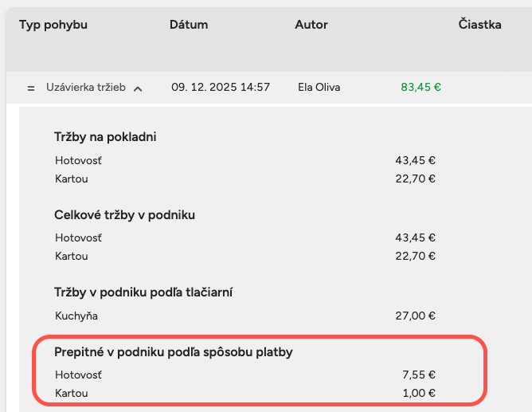This screenshot has width=532, height=412.
Task: Click Kartou under Tržby na pokladni
Action: (x=72, y=179)
